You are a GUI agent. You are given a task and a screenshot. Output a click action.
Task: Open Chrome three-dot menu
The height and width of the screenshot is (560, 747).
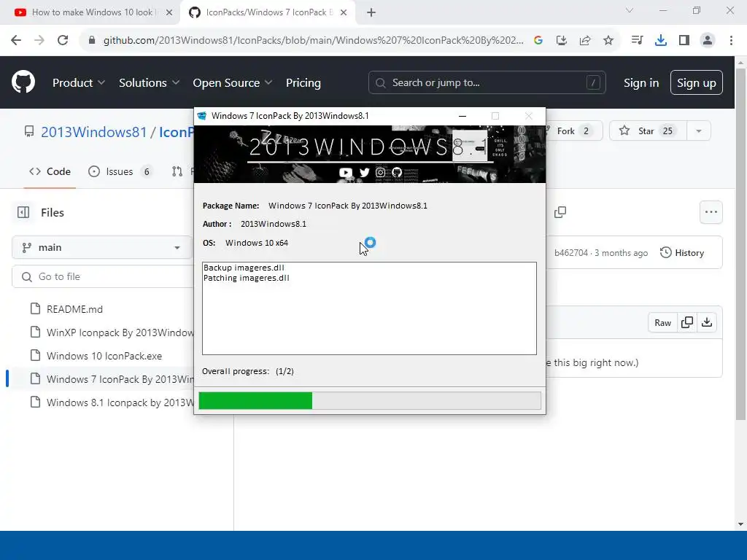tap(731, 41)
